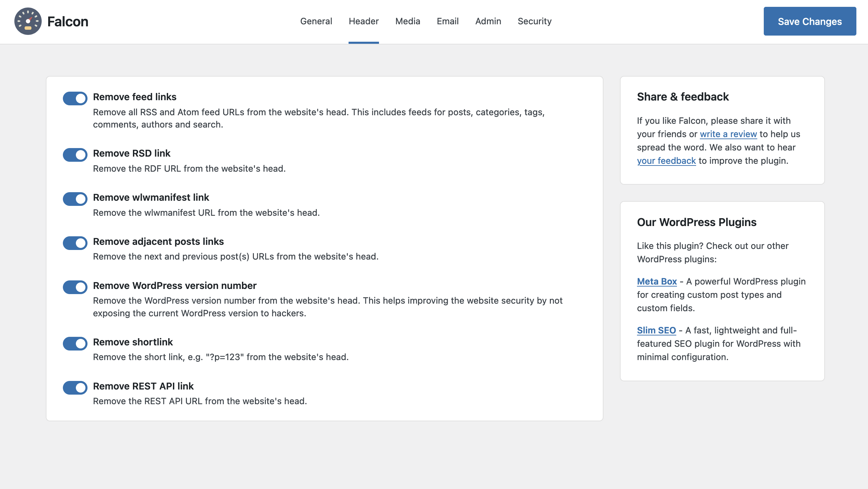Open the Slim SEO plugin link
868x489 pixels.
(656, 330)
